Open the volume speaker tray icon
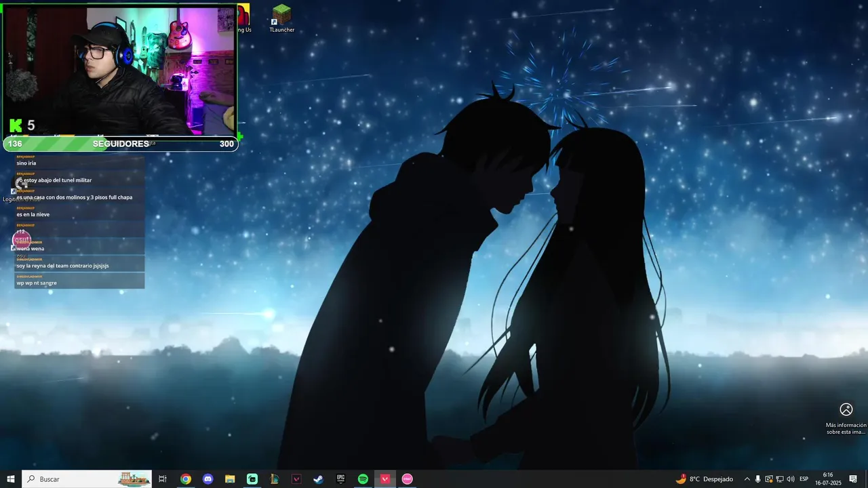The height and width of the screenshot is (488, 868). coord(791,479)
